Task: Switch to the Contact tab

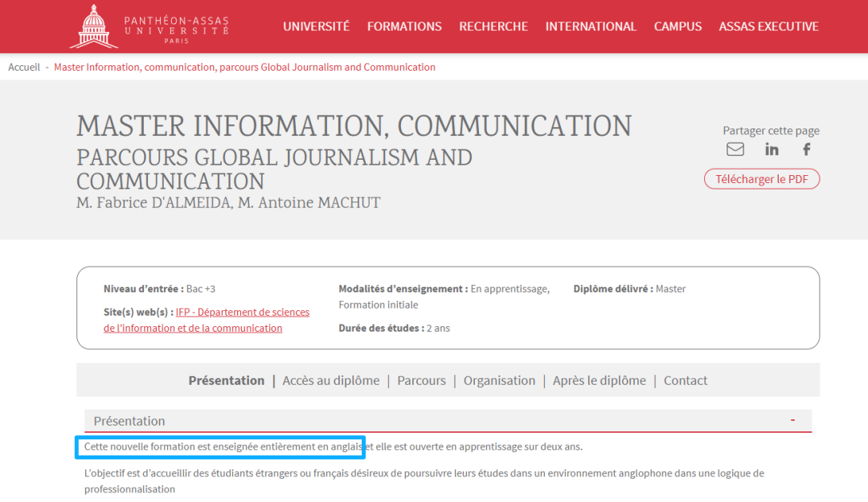Action: tap(686, 380)
